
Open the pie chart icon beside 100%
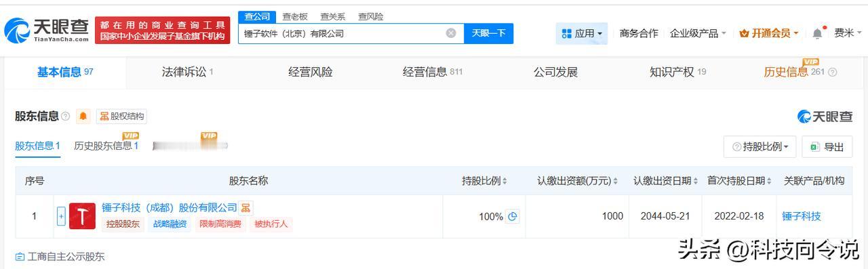click(513, 216)
